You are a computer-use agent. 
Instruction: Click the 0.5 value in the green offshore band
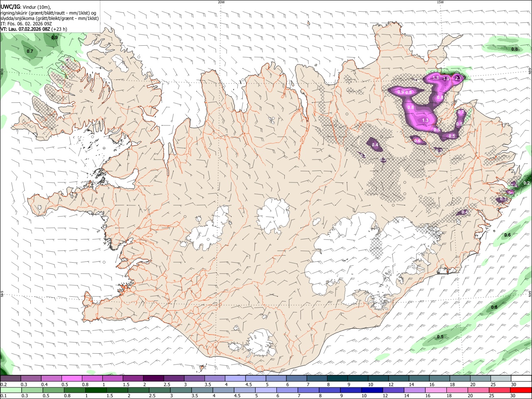click(440, 337)
